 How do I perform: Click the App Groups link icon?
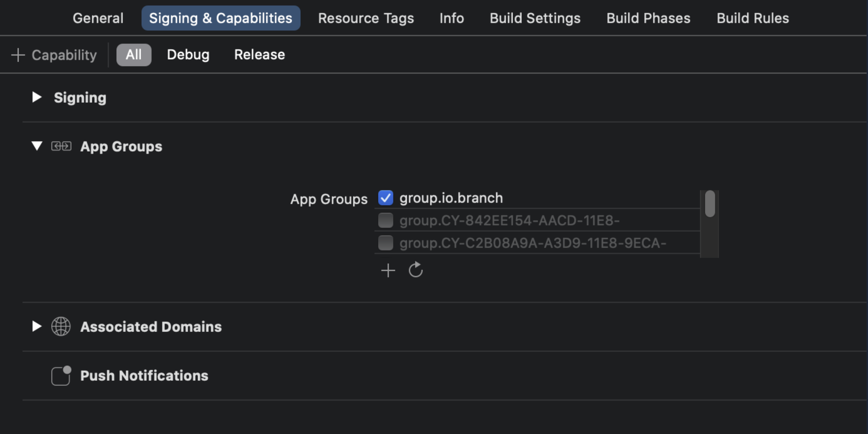(x=61, y=146)
